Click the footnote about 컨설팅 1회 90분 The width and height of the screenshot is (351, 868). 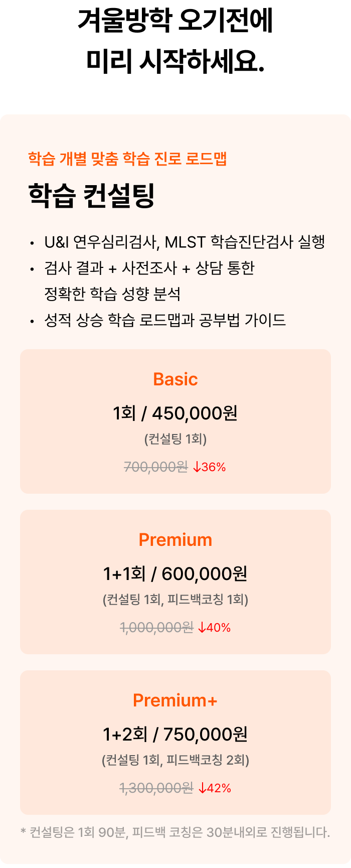click(x=175, y=832)
